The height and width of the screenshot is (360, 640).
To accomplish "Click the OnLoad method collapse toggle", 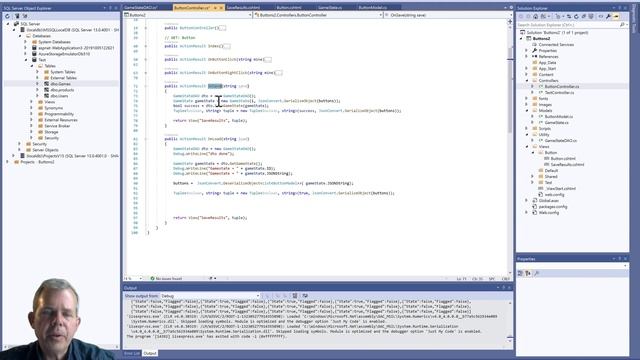I will (x=146, y=139).
